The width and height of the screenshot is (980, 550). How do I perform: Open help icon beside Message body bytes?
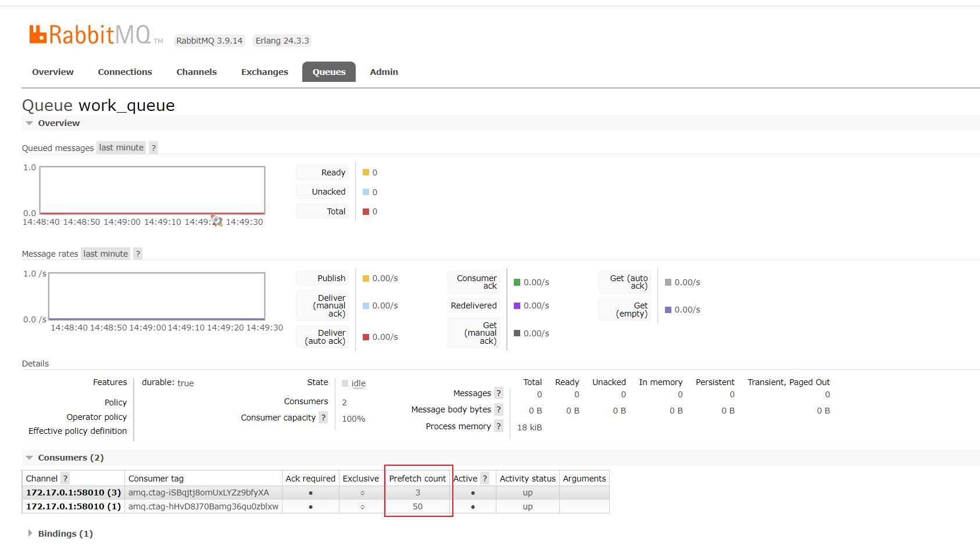click(x=499, y=409)
